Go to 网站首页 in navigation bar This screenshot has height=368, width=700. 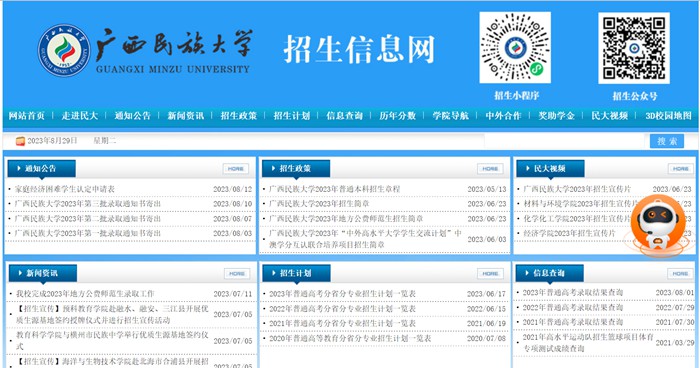27,116
